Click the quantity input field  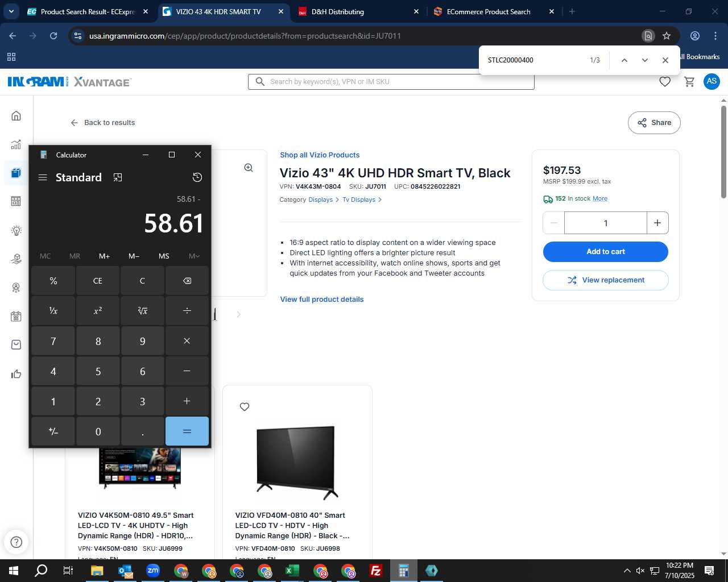click(x=606, y=223)
